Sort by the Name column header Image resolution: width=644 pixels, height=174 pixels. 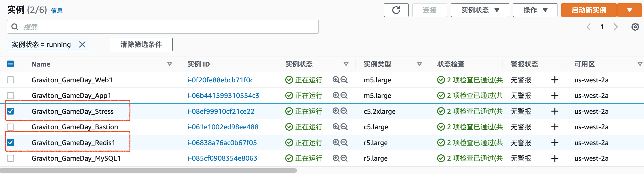tap(41, 64)
